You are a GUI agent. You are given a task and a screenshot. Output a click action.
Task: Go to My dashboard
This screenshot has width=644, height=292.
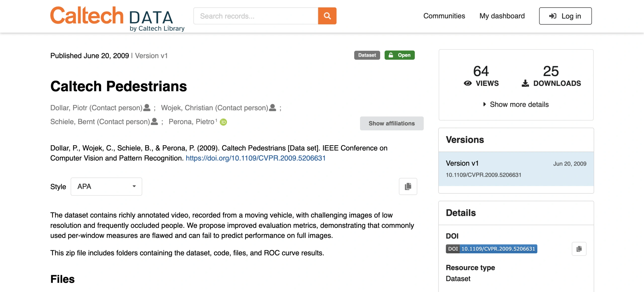click(502, 16)
